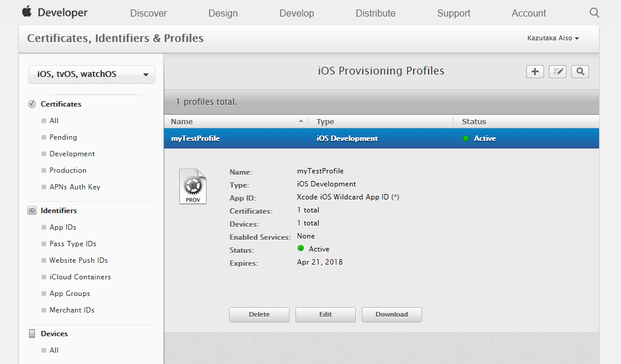This screenshot has width=621, height=364.
Task: Delete the myTestProfile profile
Action: (259, 314)
